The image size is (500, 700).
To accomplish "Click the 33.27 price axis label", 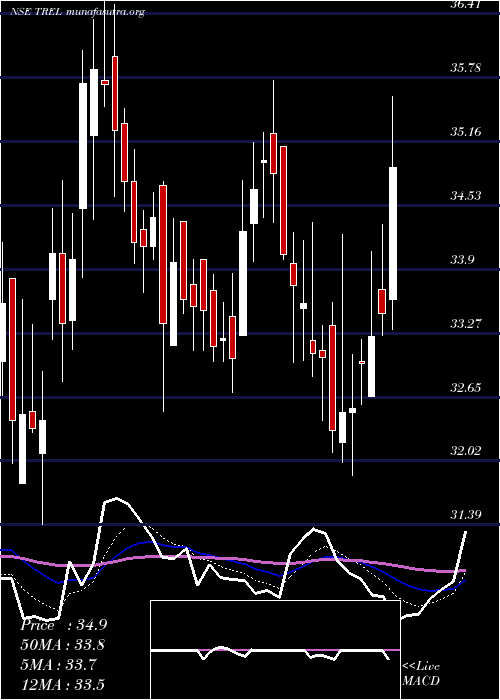I will tap(466, 323).
